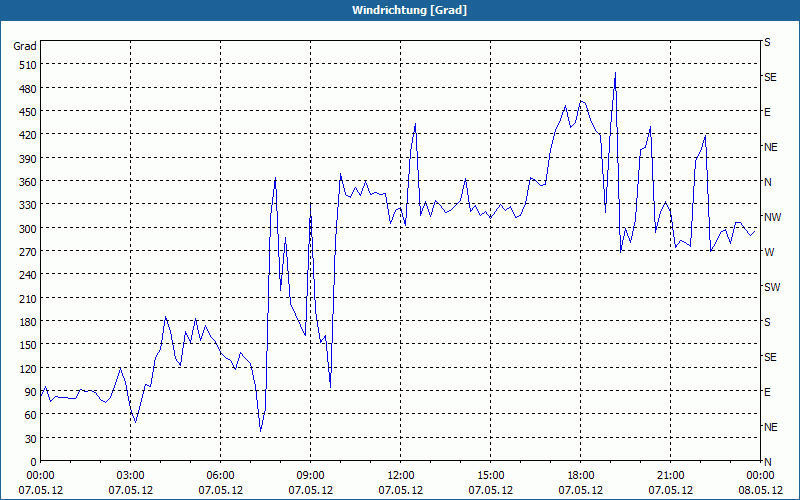Select the 18:00 time label

[581, 476]
